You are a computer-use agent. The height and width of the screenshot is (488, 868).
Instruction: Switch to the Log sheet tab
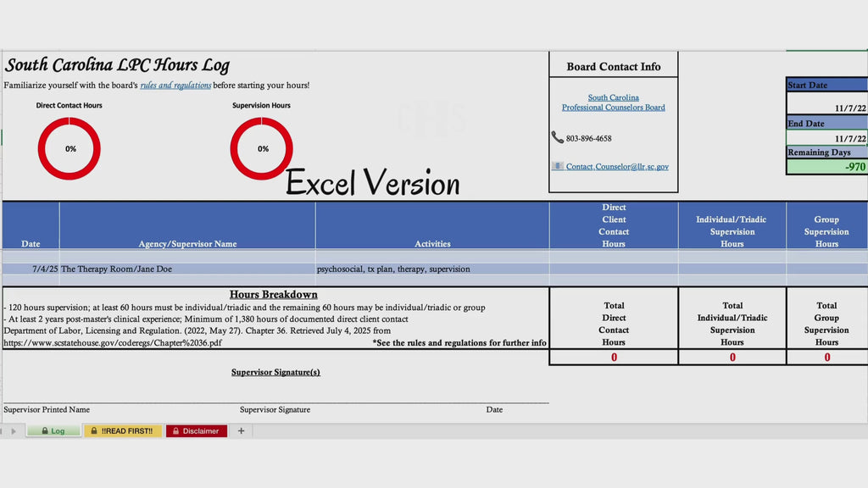[x=53, y=431]
